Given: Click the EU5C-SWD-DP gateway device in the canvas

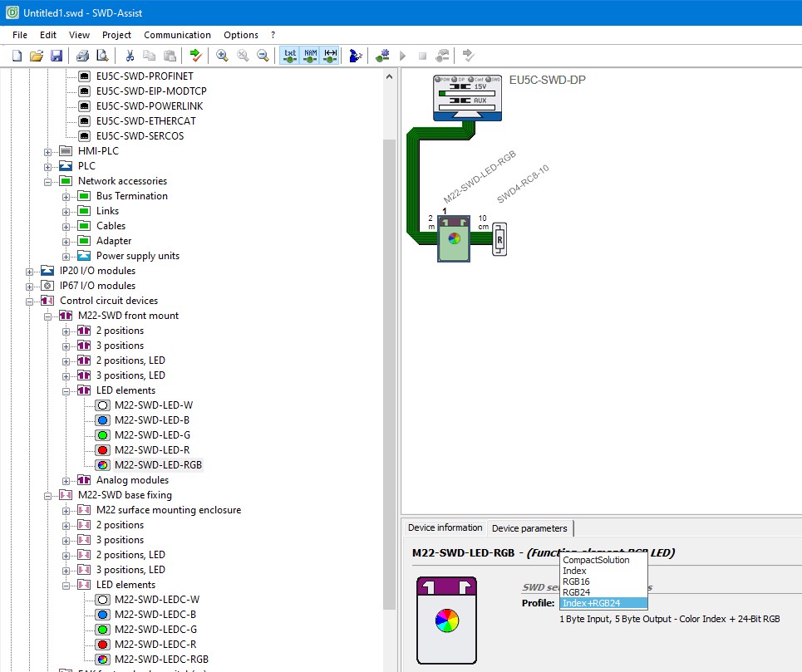Looking at the screenshot, I should [468, 97].
